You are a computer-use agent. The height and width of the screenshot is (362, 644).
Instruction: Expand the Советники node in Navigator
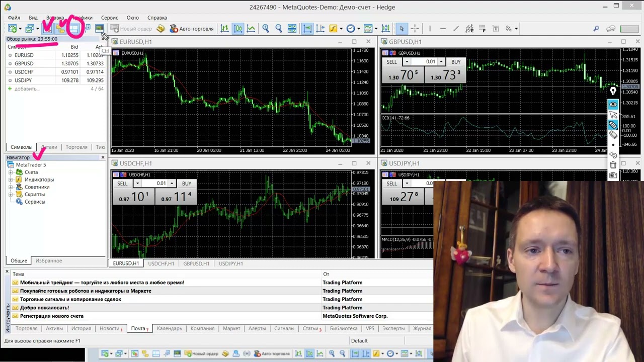[x=11, y=187]
